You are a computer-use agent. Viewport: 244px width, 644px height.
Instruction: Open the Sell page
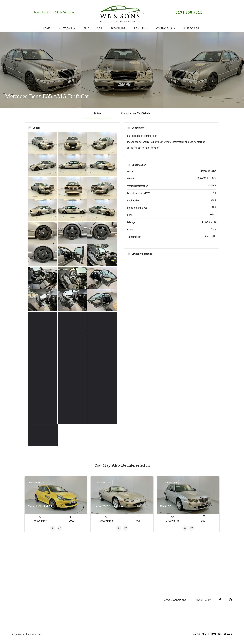click(100, 28)
